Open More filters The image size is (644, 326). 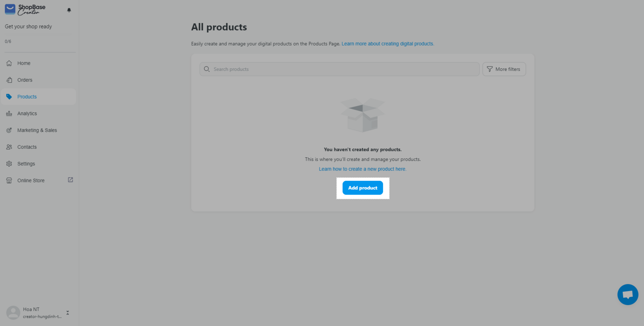tap(504, 69)
